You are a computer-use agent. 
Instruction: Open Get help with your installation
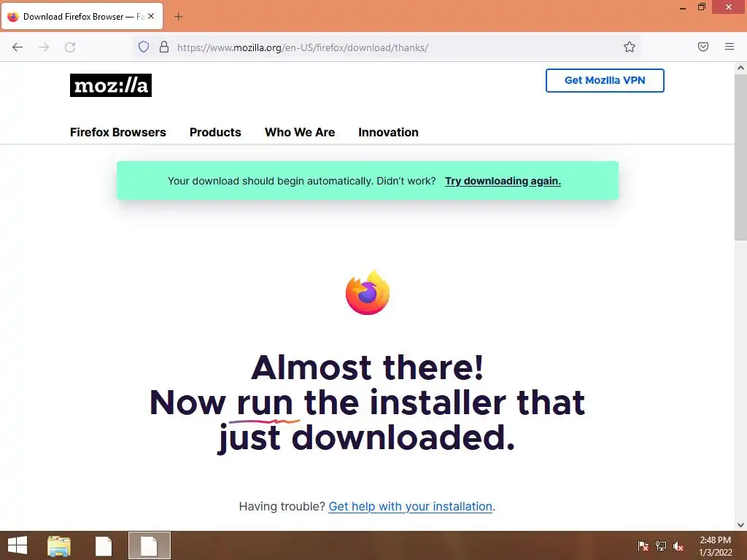click(x=410, y=506)
